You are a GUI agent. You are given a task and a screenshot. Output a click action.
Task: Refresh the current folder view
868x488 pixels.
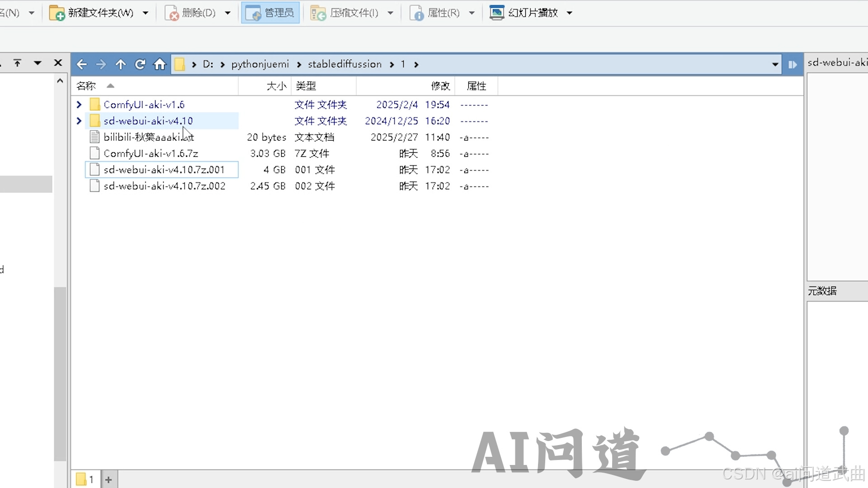(x=140, y=64)
